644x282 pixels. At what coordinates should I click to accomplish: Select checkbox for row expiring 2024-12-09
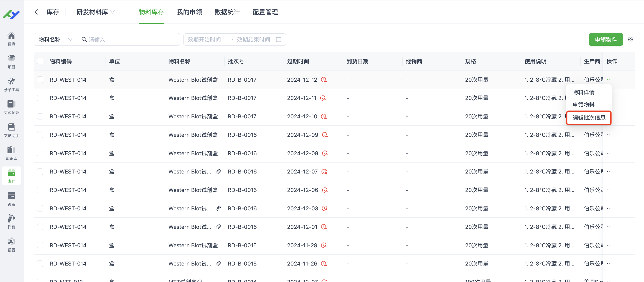click(40, 135)
